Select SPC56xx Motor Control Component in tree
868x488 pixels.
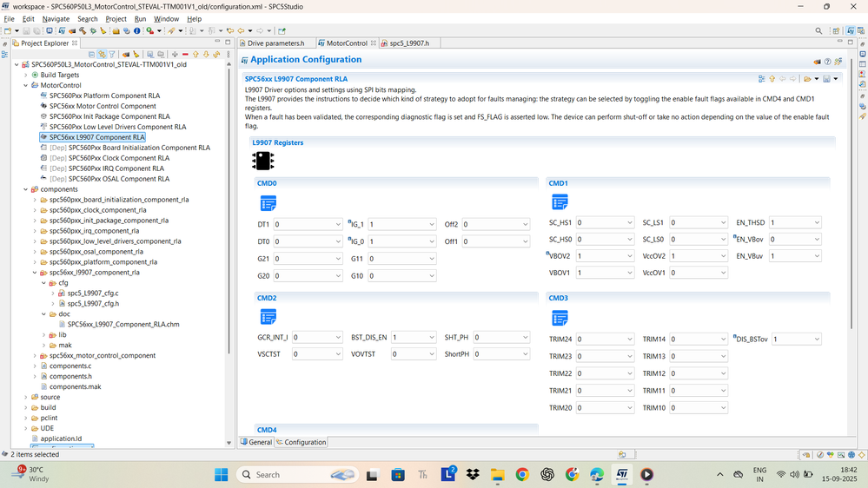click(103, 106)
